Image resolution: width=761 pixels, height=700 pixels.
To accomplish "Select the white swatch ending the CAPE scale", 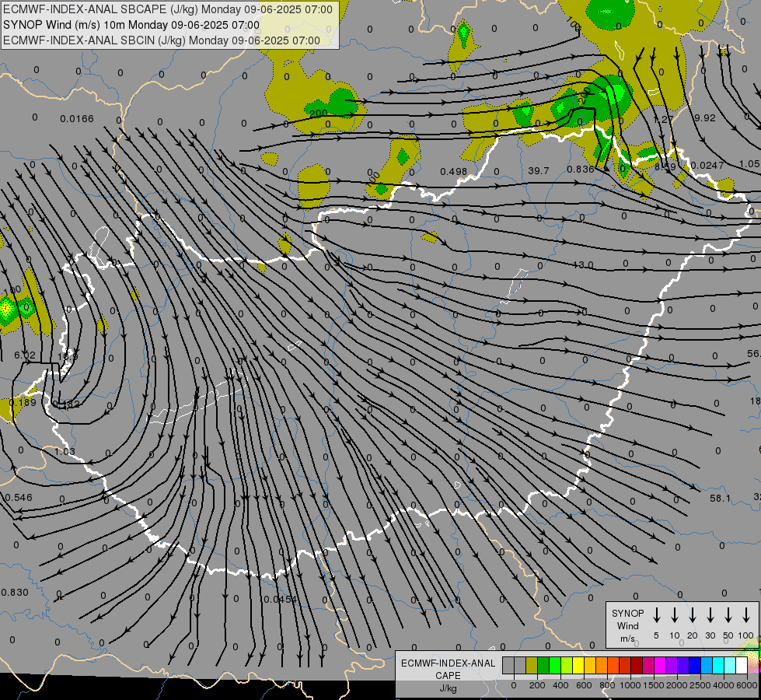I will (742, 666).
